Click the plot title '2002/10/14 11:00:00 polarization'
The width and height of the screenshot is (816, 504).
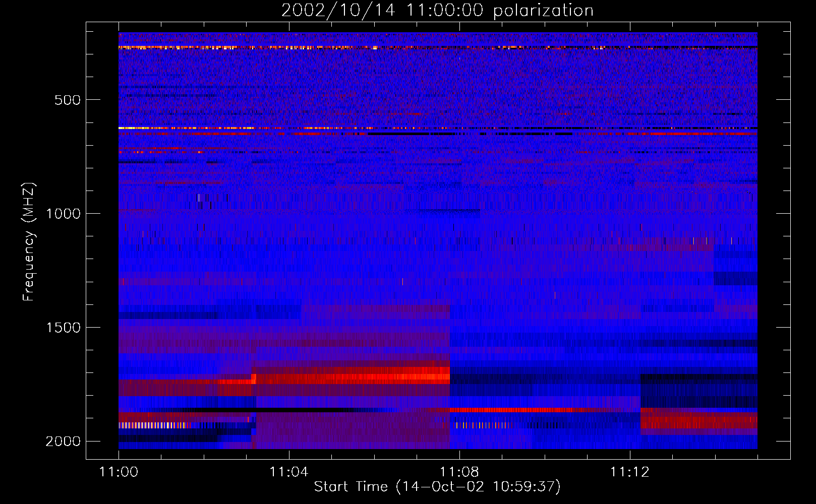click(437, 11)
